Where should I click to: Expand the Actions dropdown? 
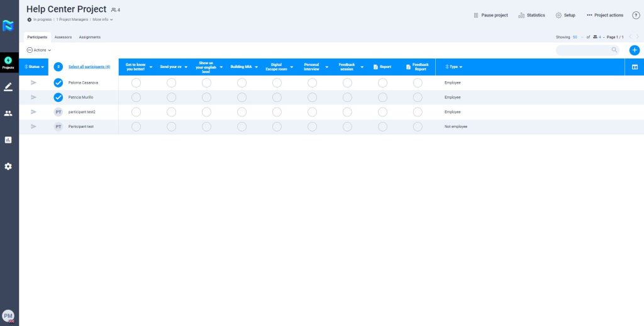pyautogui.click(x=39, y=50)
